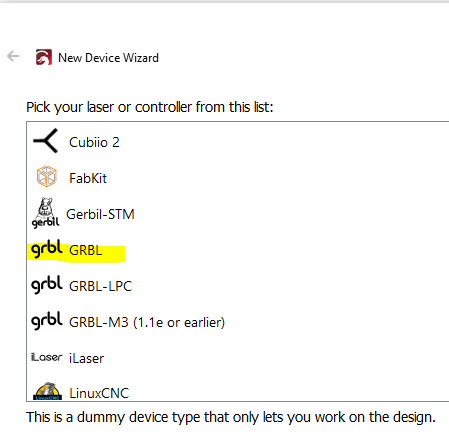449x438 pixels.
Task: Select the Cubiio 2 logo icon
Action: (x=46, y=141)
